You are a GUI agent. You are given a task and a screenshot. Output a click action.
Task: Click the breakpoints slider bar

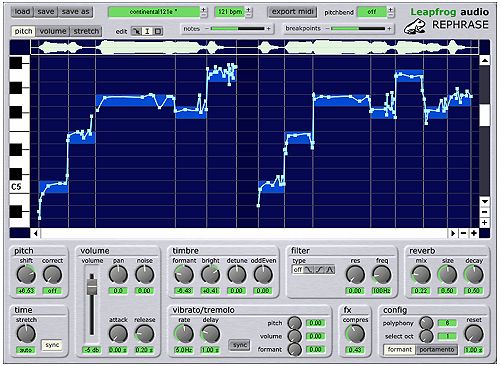(x=358, y=29)
